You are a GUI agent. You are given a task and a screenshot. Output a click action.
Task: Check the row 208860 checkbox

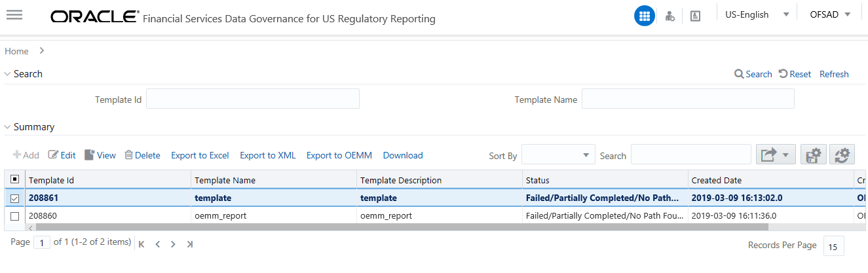click(x=15, y=215)
